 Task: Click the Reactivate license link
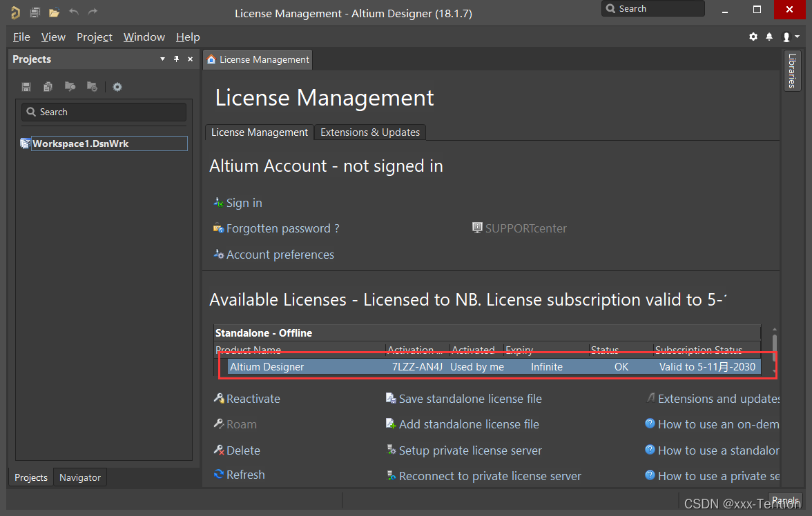pos(253,399)
